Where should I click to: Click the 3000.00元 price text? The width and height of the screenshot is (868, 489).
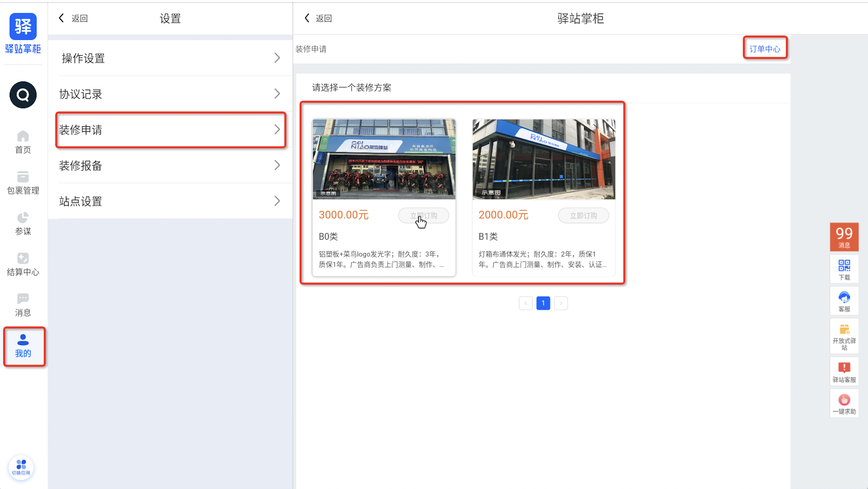pos(344,215)
